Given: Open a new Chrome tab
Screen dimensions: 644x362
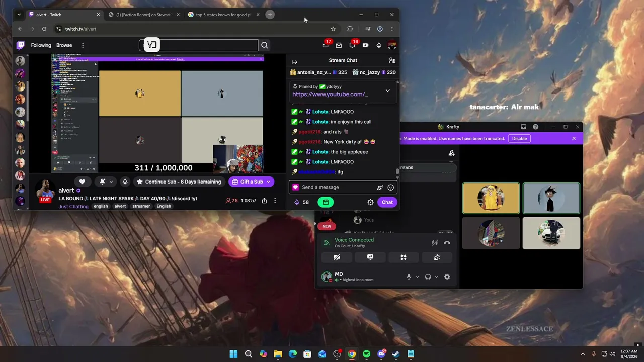Looking at the screenshot, I should pyautogui.click(x=270, y=15).
